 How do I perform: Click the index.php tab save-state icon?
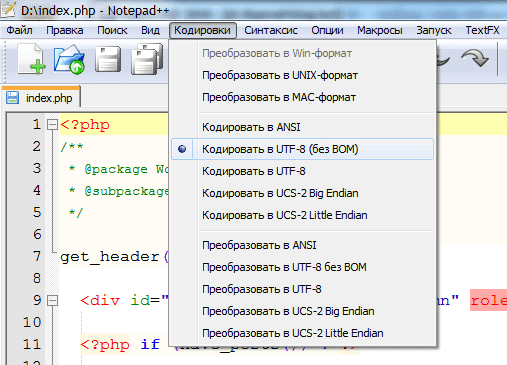[12, 98]
